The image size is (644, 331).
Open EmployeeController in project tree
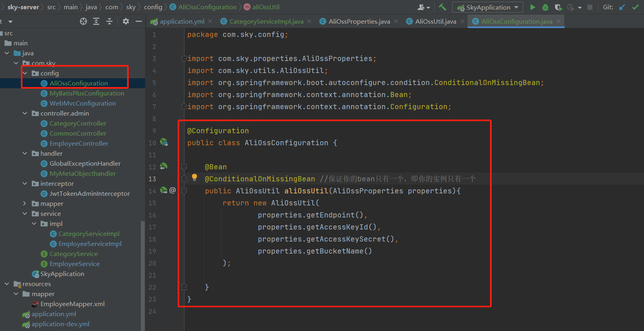pyautogui.click(x=79, y=144)
